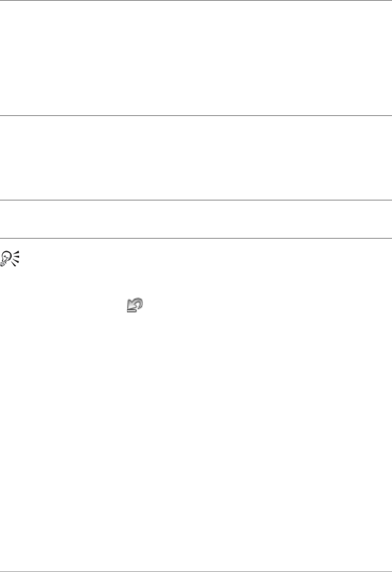Screen dimensions: 392x572
Task: Click the lightbulb tip icon
Action: [10, 258]
